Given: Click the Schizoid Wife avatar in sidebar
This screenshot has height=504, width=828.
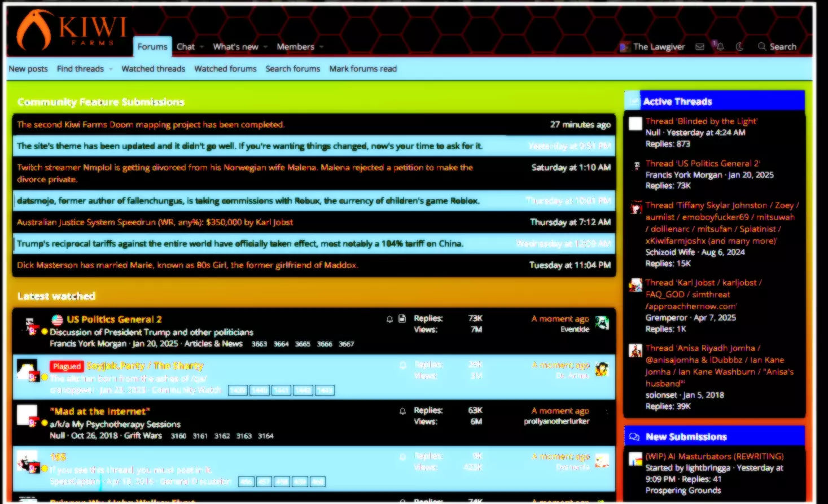Looking at the screenshot, I should click(x=636, y=207).
